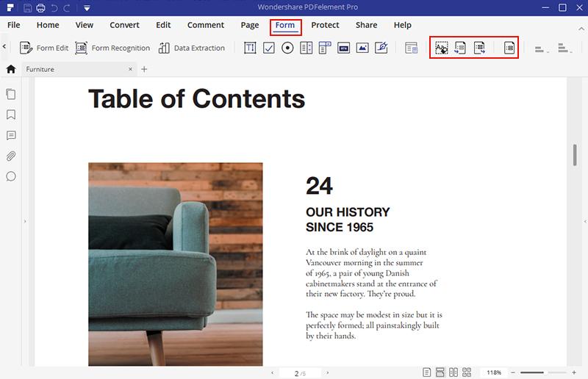Open the bookmarks panel
588x379 pixels.
(x=11, y=115)
